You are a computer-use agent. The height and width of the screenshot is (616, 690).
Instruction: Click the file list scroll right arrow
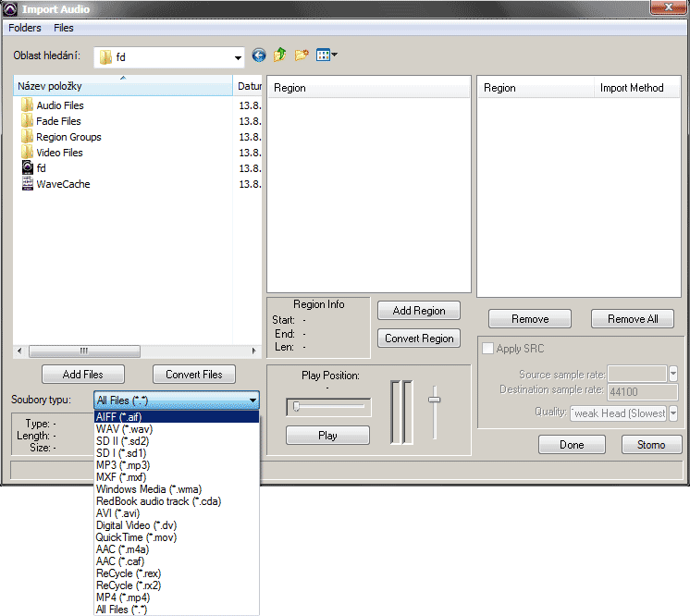[x=254, y=351]
